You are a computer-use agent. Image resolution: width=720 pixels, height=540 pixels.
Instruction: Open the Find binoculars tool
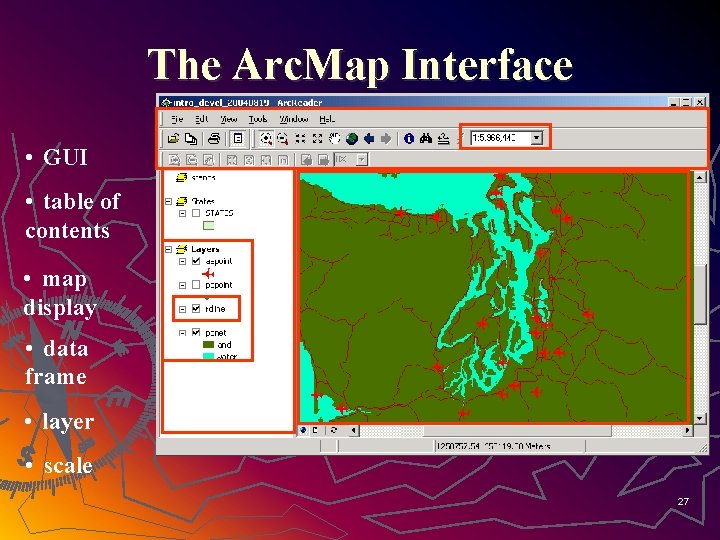click(x=426, y=138)
